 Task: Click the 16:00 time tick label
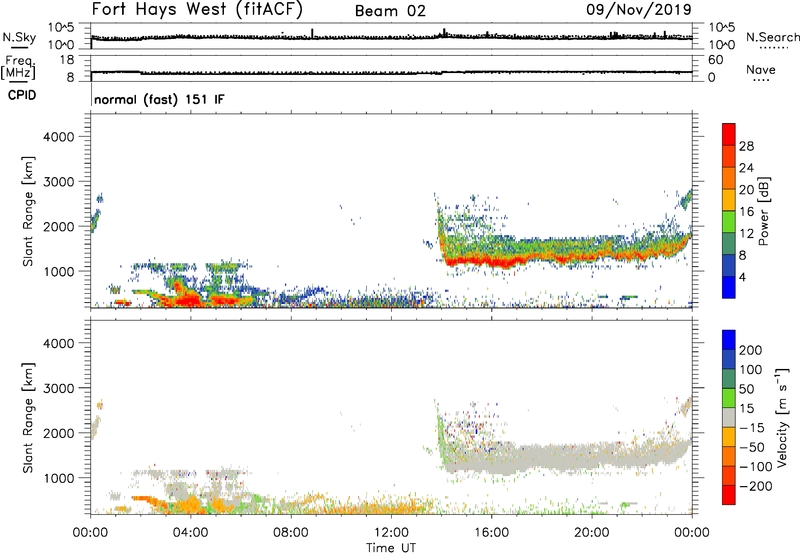coord(491,533)
